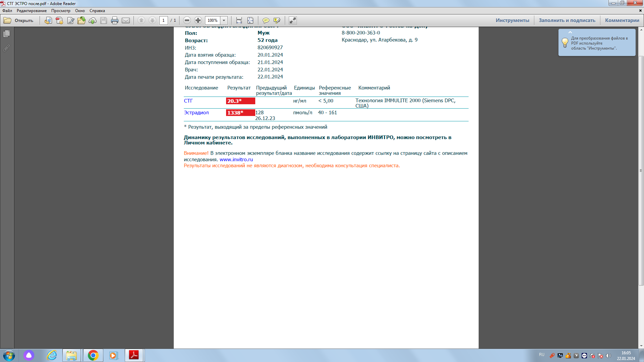Screen dimensions: 644x362
Task: Click the email envelope icon
Action: point(126,20)
